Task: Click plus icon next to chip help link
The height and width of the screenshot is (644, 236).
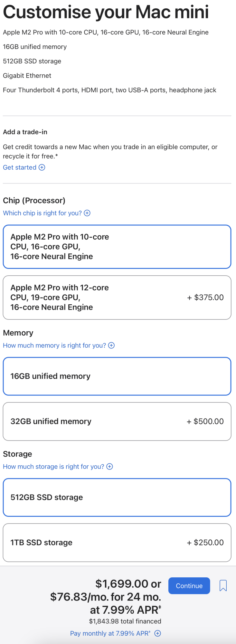Action: (87, 213)
